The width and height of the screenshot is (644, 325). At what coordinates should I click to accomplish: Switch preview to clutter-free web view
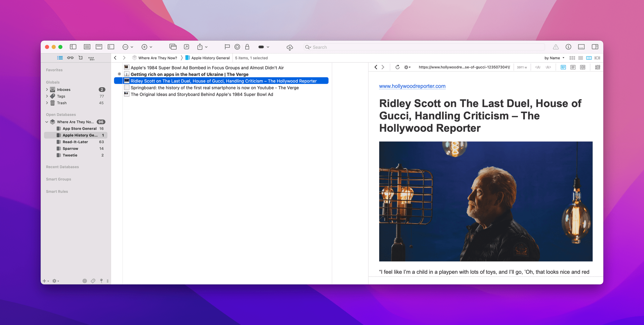pos(563,67)
